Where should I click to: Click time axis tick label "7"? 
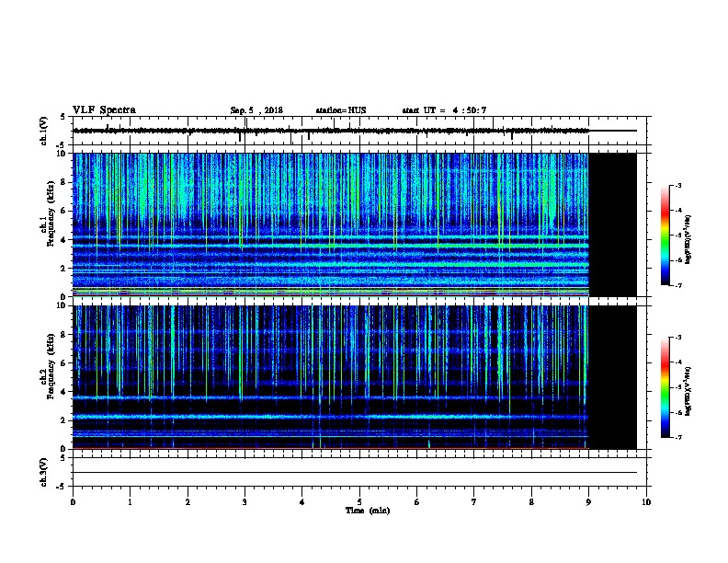point(473,501)
